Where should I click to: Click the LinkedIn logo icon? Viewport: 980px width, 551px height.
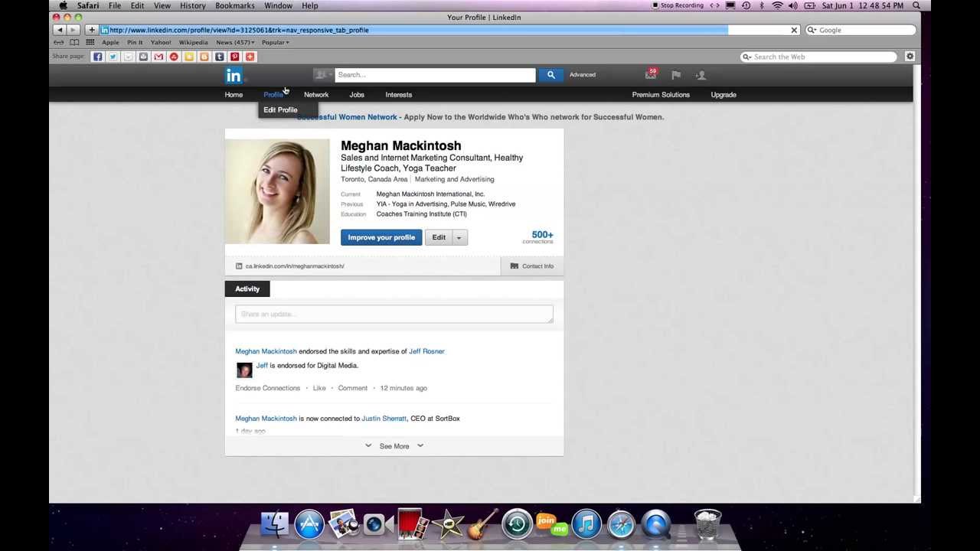pyautogui.click(x=234, y=75)
